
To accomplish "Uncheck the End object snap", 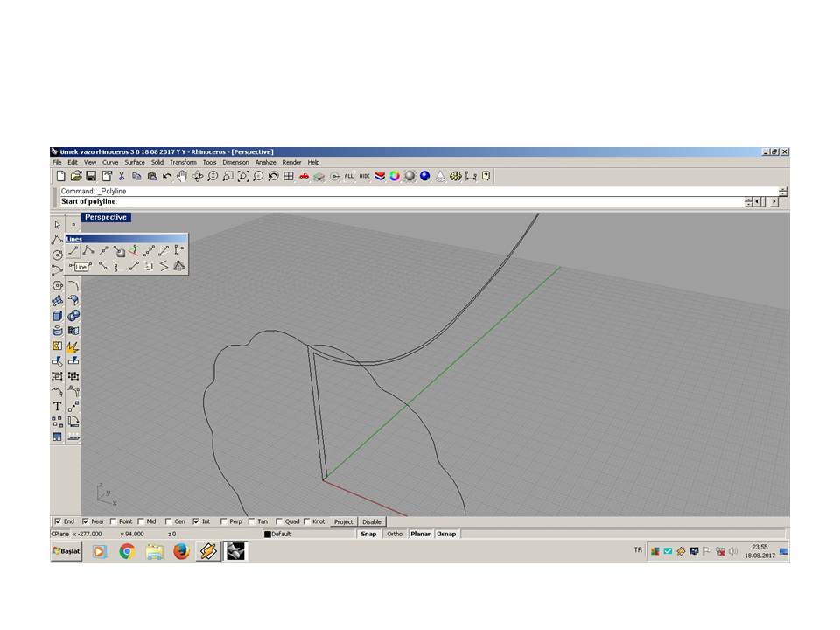I will (x=59, y=521).
